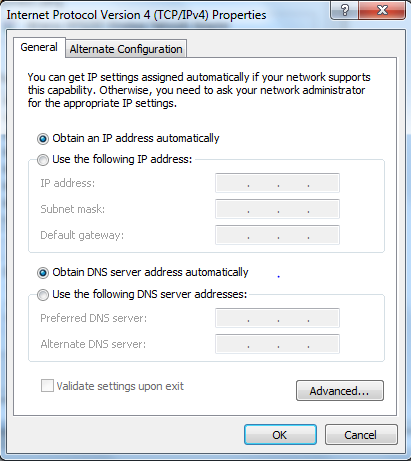Click the dialog title bar text
The width and height of the screenshot is (411, 461).
coord(136,15)
